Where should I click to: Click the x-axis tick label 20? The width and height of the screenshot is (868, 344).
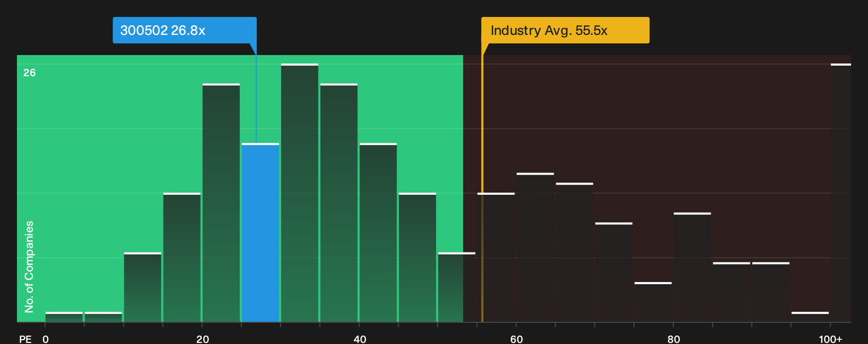[x=203, y=339]
